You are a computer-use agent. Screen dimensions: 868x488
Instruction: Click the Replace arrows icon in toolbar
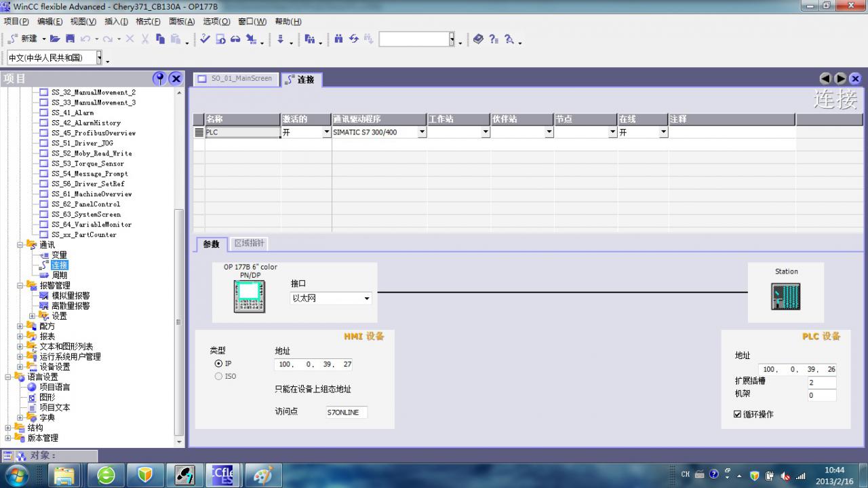point(353,39)
